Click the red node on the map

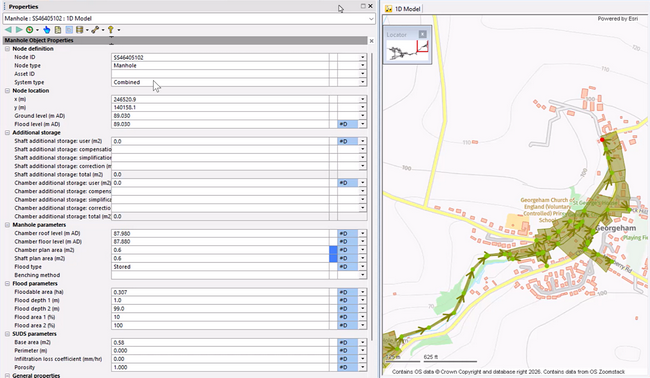602,140
